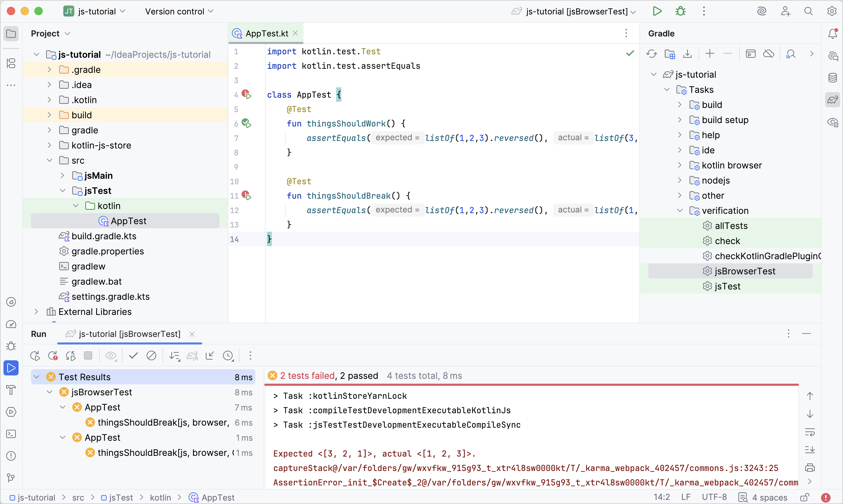Collapse the src folder
Screen dimensions: 843x504
point(49,160)
